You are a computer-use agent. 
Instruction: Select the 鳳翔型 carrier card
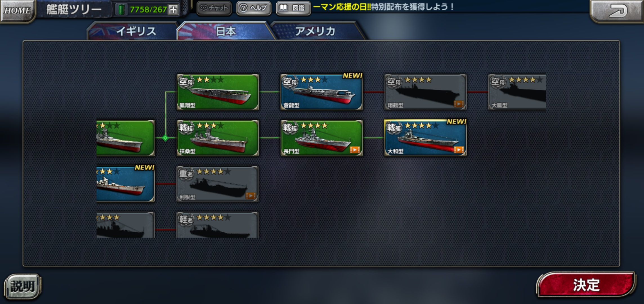tap(218, 92)
